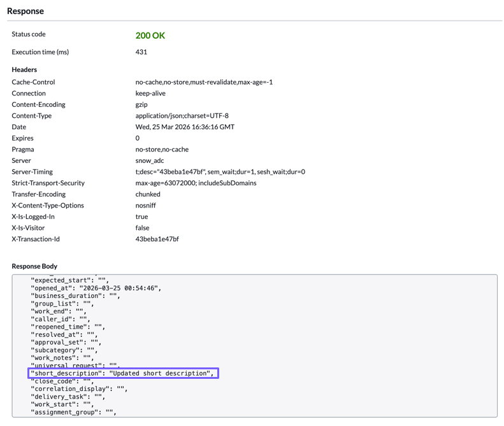This screenshot has width=504, height=426.
Task: Click the Transfer-Encoding header name
Action: [39, 194]
